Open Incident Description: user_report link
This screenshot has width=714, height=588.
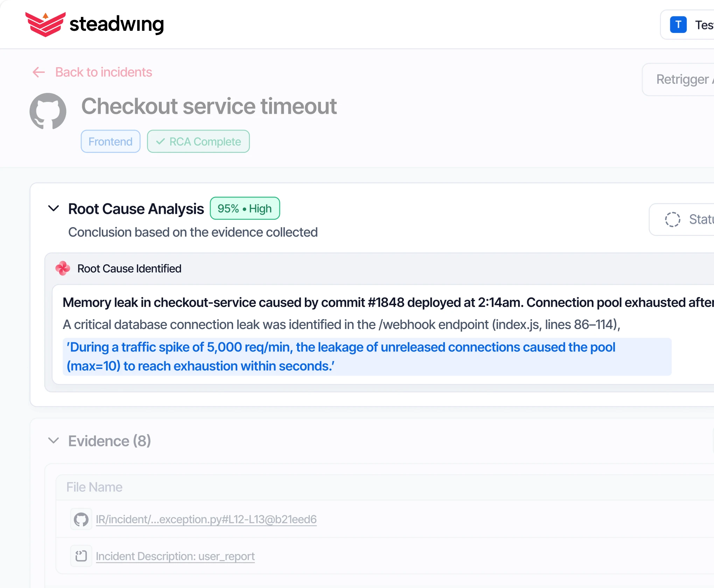[x=175, y=556]
